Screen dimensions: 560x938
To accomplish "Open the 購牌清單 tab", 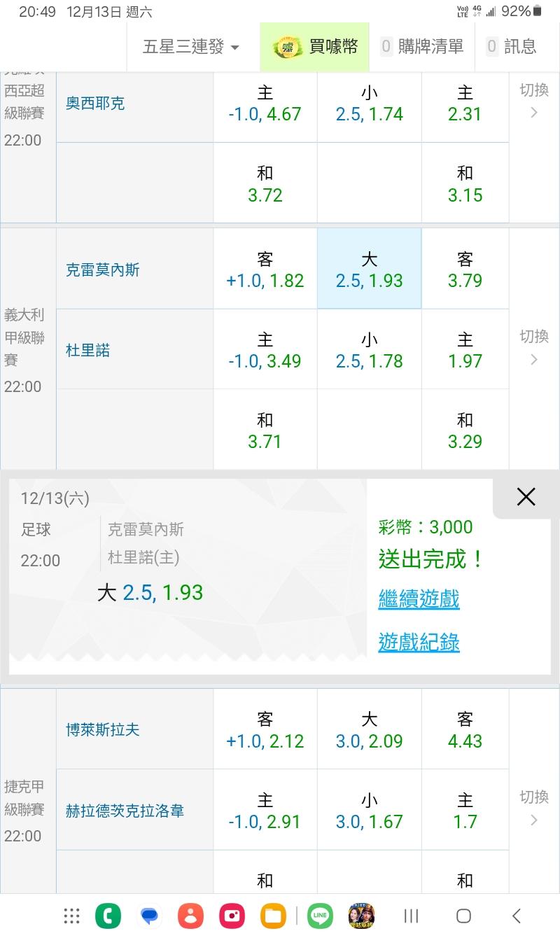I will tap(422, 47).
